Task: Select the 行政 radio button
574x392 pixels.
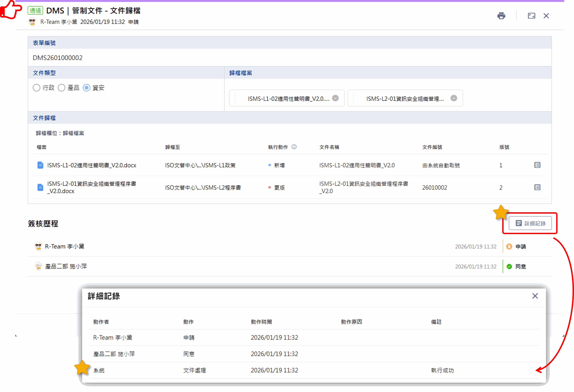Action: [37, 88]
